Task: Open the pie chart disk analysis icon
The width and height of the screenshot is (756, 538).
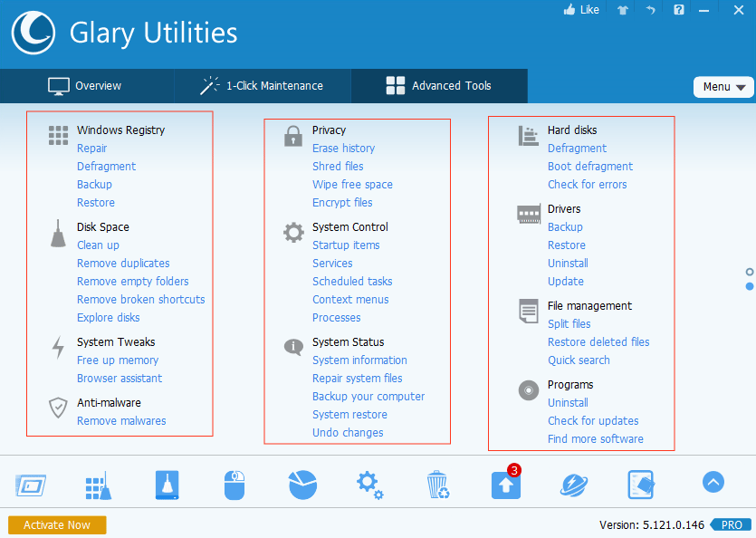Action: [302, 485]
